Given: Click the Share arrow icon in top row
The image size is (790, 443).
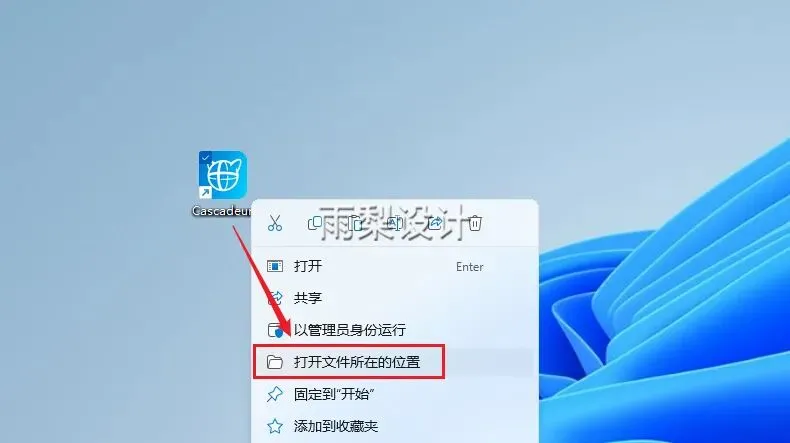Looking at the screenshot, I should (x=435, y=223).
